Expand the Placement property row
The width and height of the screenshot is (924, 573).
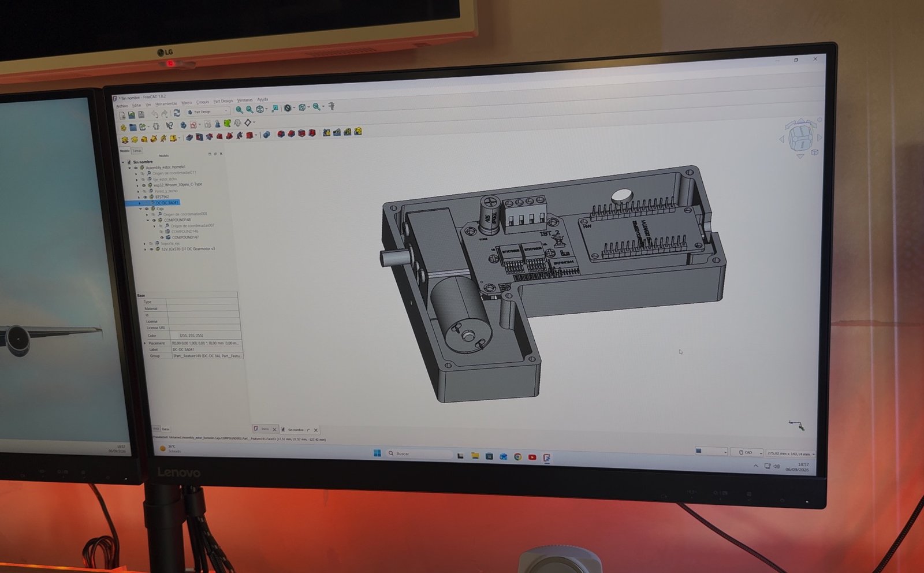pyautogui.click(x=145, y=343)
